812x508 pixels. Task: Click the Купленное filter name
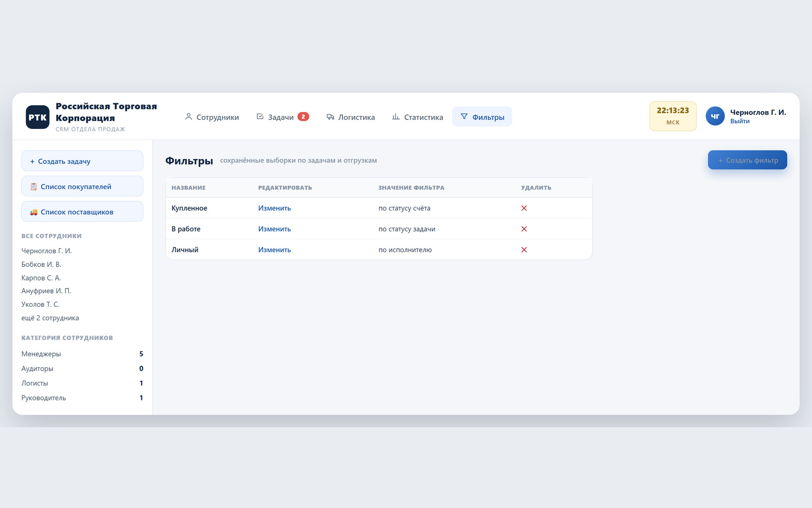pyautogui.click(x=189, y=208)
